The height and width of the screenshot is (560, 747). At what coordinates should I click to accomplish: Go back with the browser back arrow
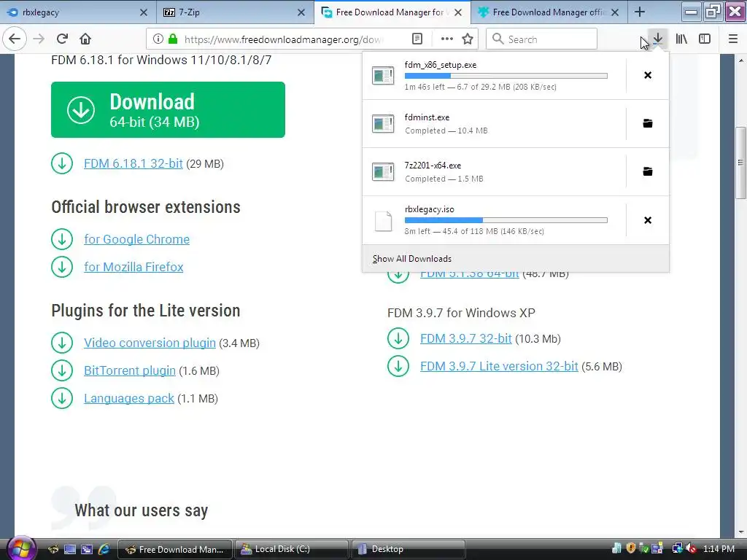tap(15, 39)
